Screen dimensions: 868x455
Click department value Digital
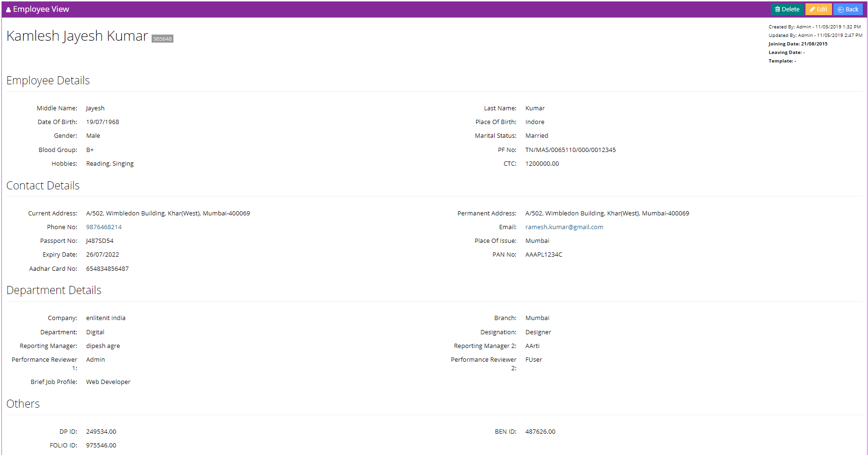[95, 332]
